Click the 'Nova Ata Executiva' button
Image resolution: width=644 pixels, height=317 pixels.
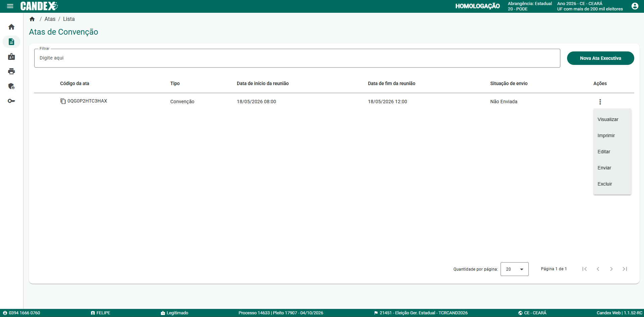600,58
